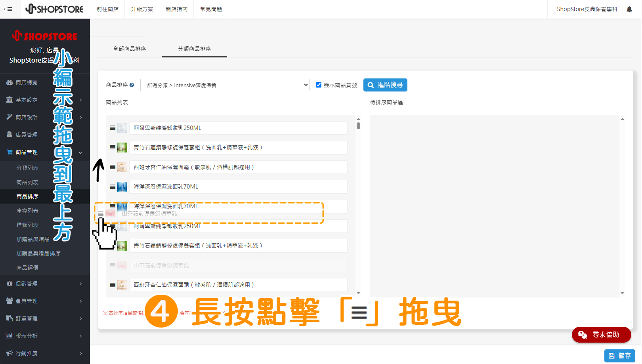
Task: Open 常見問題 in top navigation
Action: tap(211, 9)
